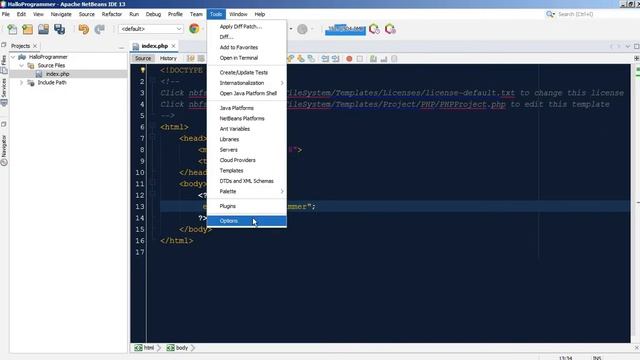Select index.php in the Projects tree

coord(58,74)
